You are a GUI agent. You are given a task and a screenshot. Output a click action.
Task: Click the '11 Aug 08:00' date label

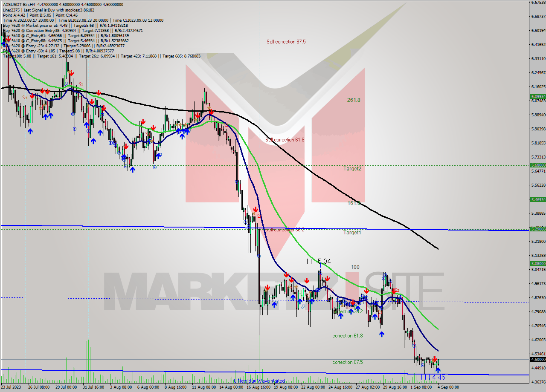pyautogui.click(x=203, y=387)
